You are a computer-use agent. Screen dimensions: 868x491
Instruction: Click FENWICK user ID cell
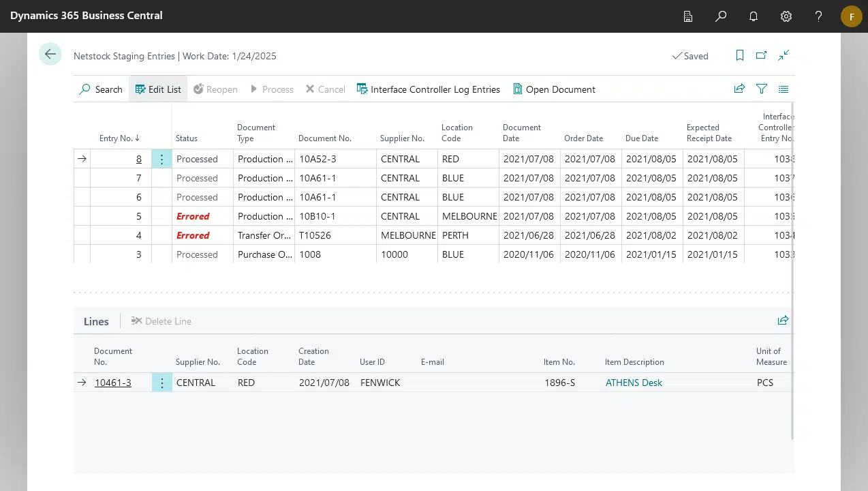coord(380,383)
